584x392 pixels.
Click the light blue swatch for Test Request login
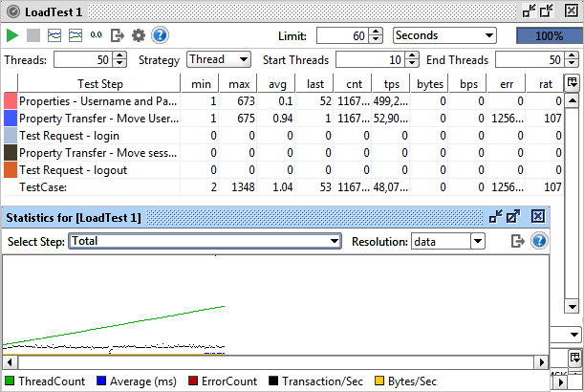coord(11,135)
